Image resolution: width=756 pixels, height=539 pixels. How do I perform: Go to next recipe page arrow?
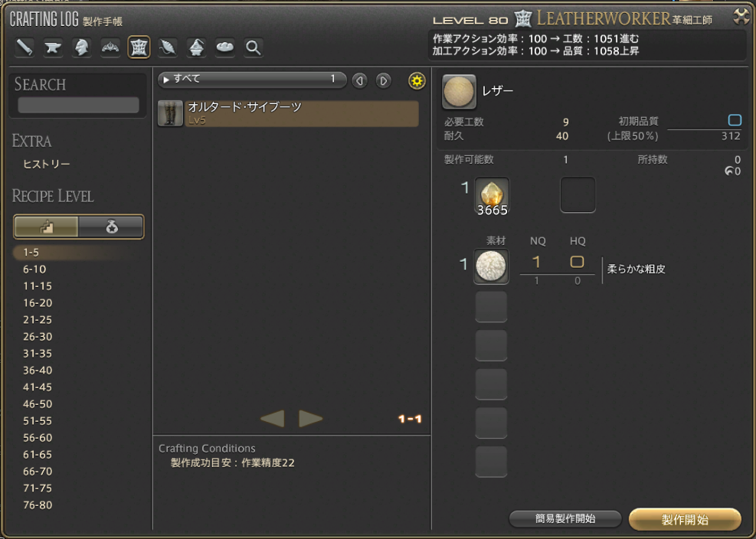click(310, 419)
